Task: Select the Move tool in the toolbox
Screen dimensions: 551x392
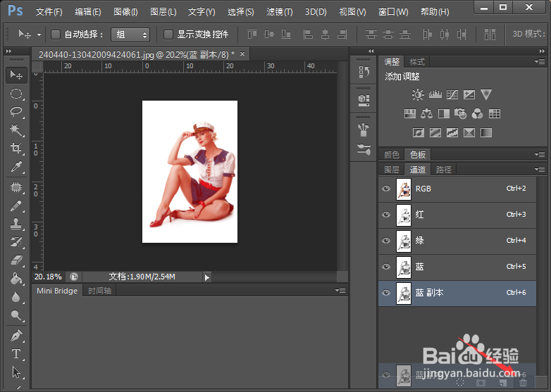Action: (x=16, y=75)
